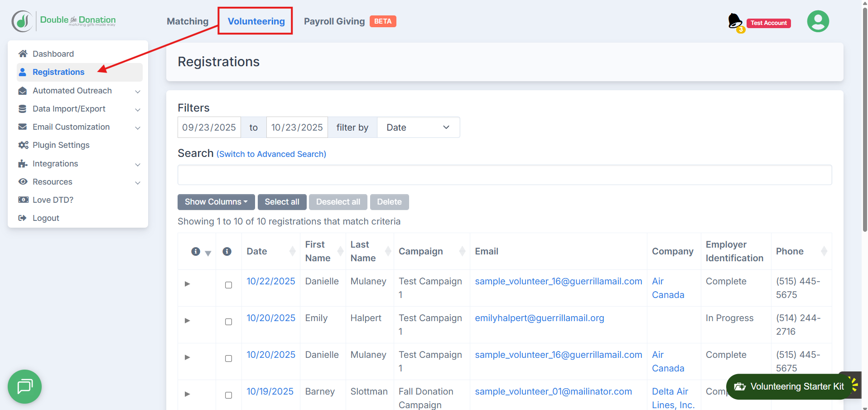Click Switch to Advanced Search link

pos(271,154)
